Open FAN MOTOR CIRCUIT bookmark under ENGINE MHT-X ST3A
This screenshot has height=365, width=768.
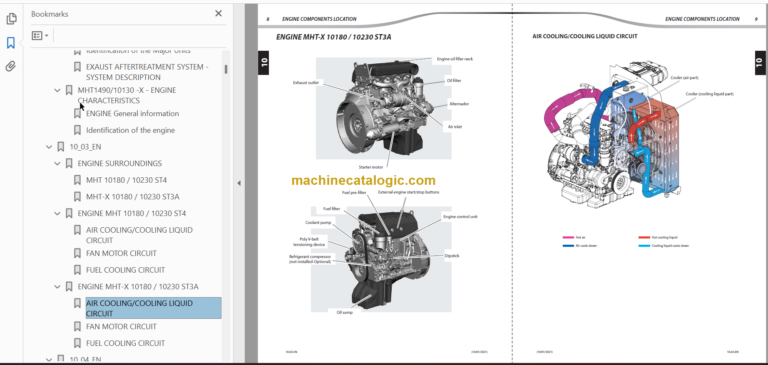pos(121,326)
